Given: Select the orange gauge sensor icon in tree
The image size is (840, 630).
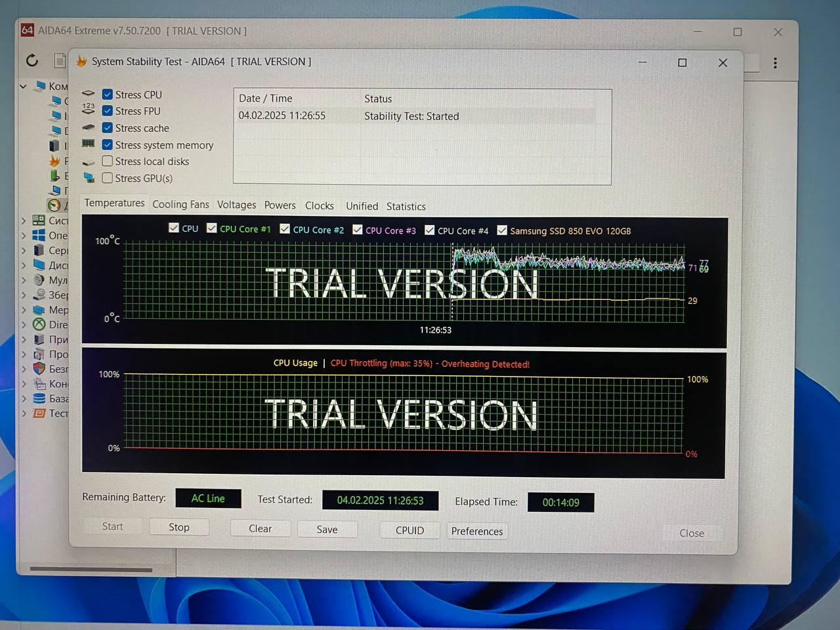Looking at the screenshot, I should tap(54, 205).
